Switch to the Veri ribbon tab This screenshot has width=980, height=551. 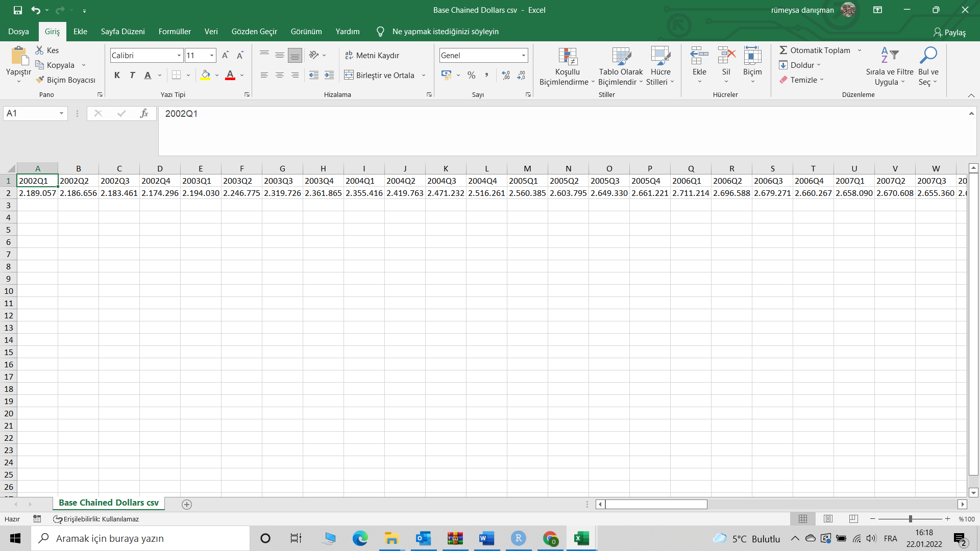click(x=211, y=32)
